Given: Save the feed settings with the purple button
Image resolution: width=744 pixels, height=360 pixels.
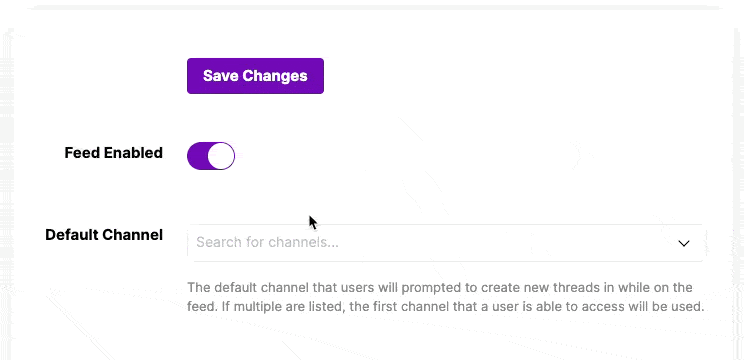Looking at the screenshot, I should click(255, 76).
